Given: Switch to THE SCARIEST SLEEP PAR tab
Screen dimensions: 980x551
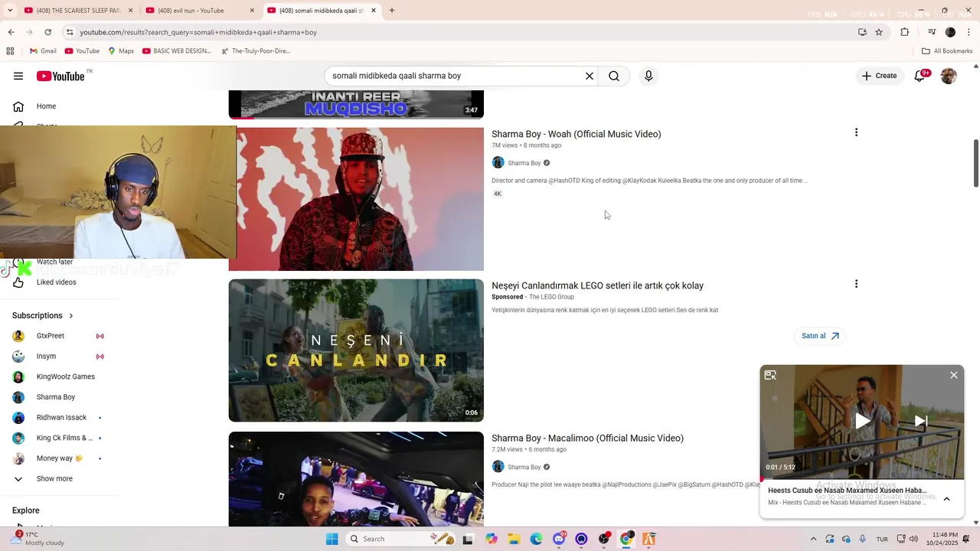Looking at the screenshot, I should point(77,11).
